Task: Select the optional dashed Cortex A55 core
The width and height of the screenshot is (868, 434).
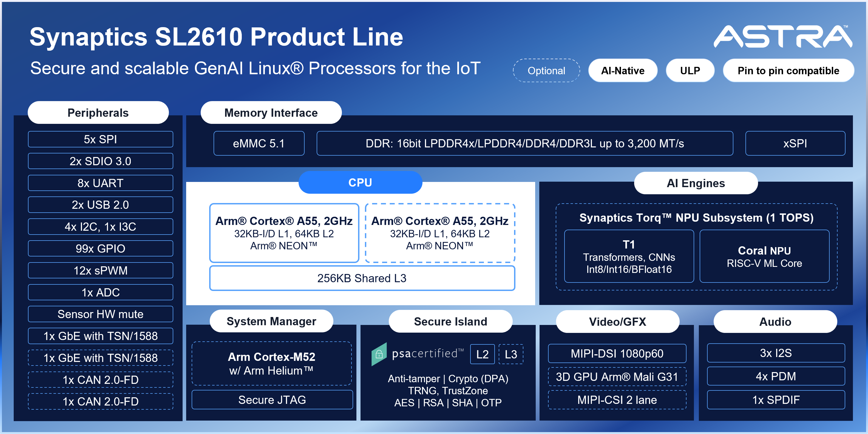Action: (440, 233)
